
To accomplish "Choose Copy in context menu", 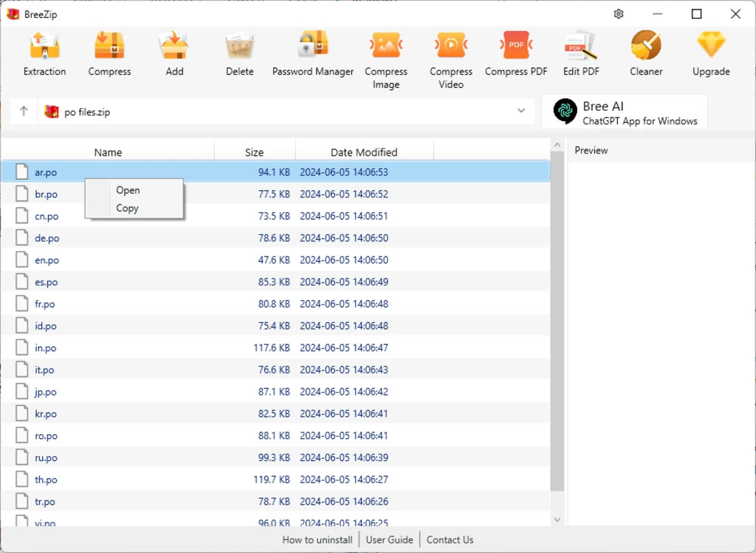I will [x=127, y=208].
